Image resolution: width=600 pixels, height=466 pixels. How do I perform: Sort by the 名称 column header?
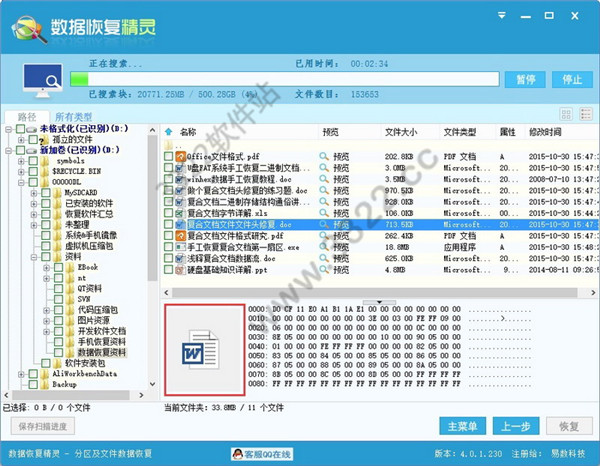(188, 132)
